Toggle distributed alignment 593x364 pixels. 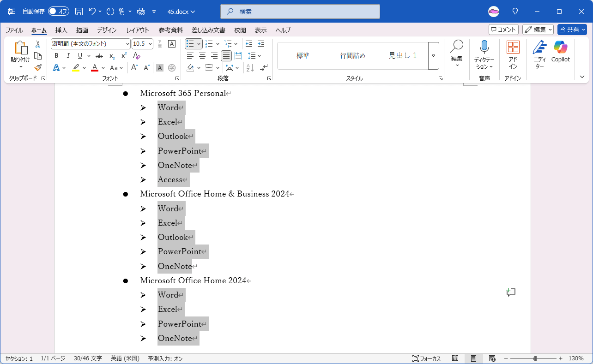pyautogui.click(x=238, y=56)
